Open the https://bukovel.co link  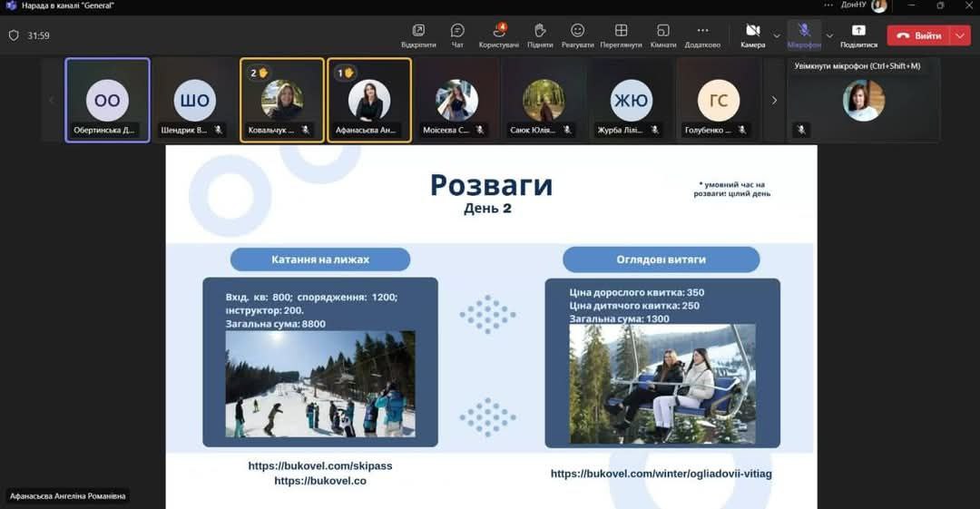coord(320,481)
